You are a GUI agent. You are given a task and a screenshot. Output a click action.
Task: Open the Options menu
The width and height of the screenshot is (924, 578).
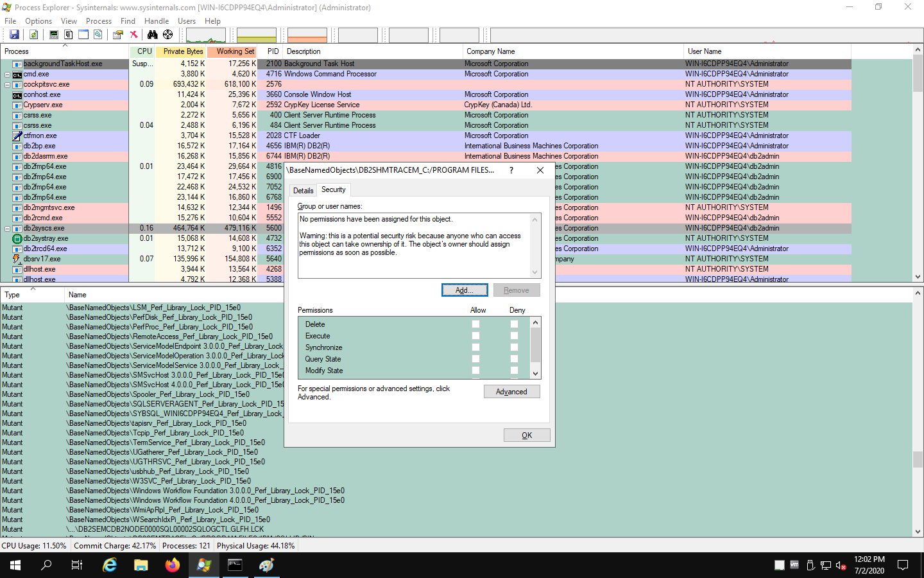click(x=38, y=21)
